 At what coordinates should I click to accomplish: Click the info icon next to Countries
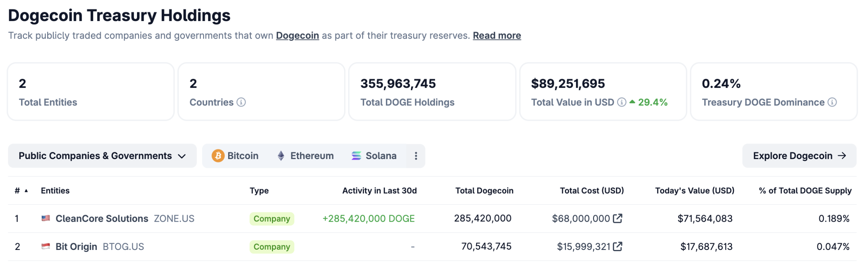tap(241, 102)
